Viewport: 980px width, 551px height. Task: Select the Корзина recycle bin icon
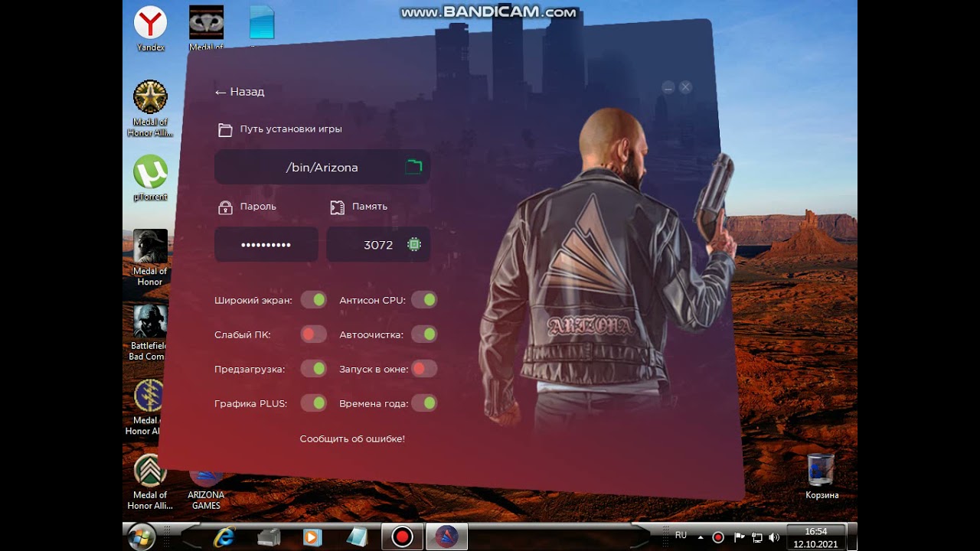(x=822, y=476)
